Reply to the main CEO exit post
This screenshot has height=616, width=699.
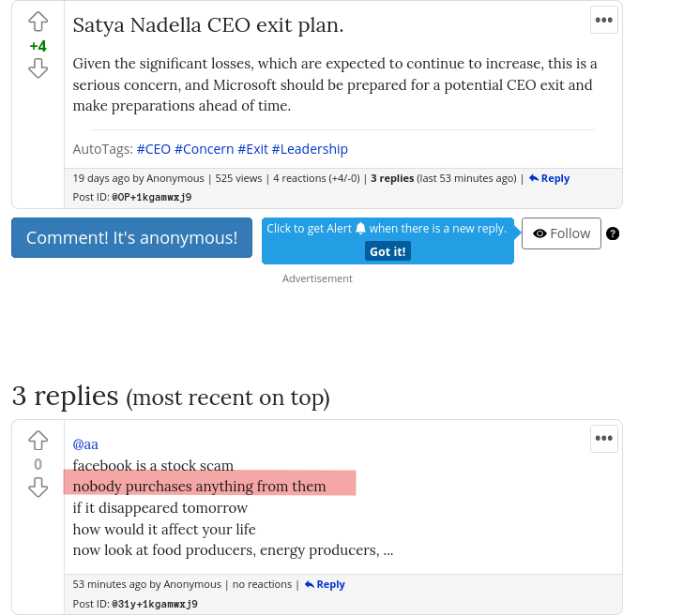[x=549, y=178]
